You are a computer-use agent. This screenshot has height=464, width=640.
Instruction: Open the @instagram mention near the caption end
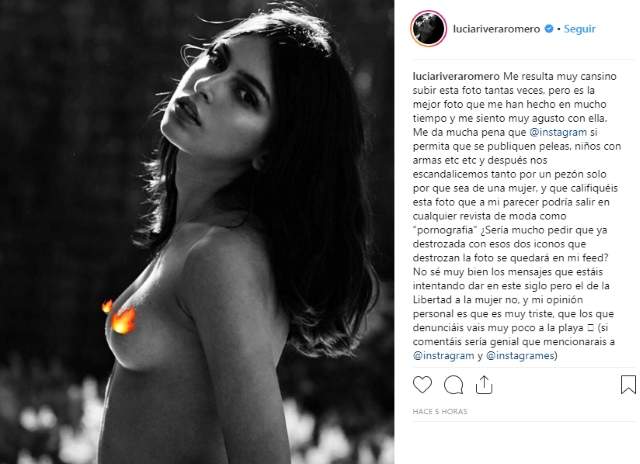(443, 355)
